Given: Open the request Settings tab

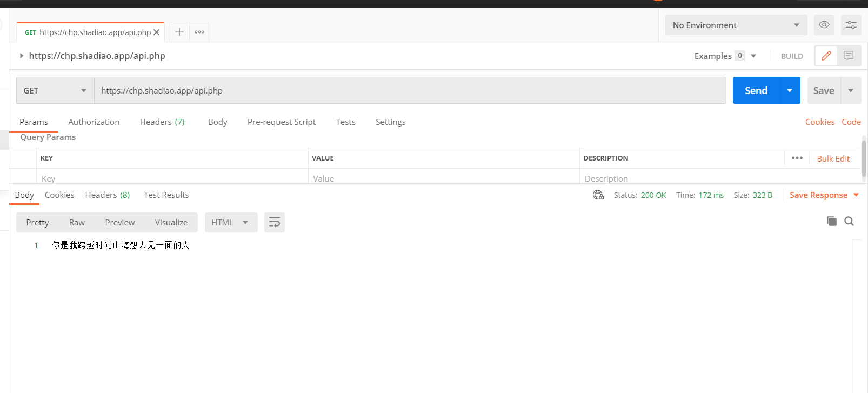Looking at the screenshot, I should pyautogui.click(x=391, y=122).
